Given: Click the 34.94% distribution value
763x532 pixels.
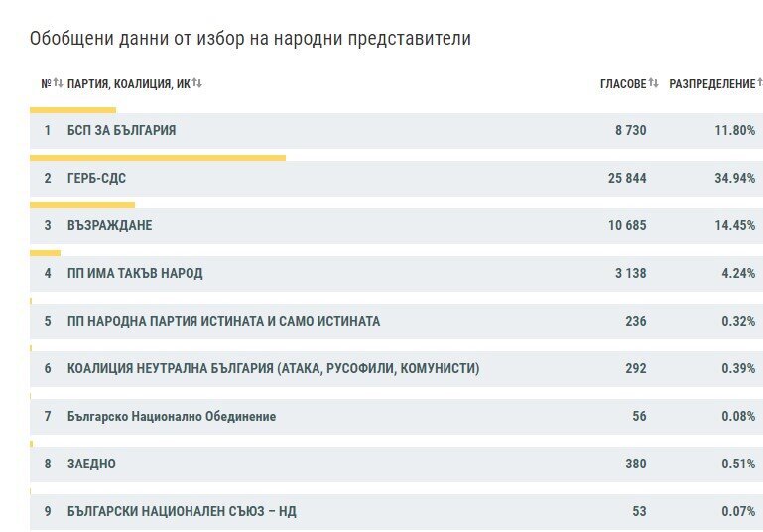Looking at the screenshot, I should point(735,178).
